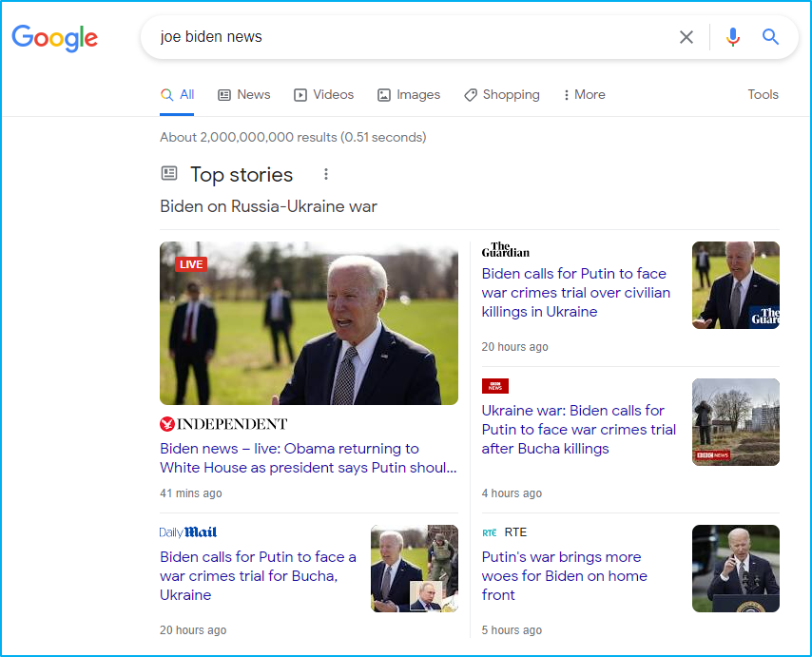The image size is (812, 657).
Task: Open "Biden news – live: Obama returning" article
Action: [309, 458]
